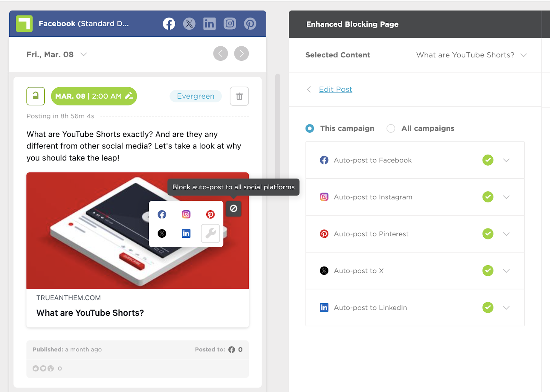Select the All campaigns radio button
The width and height of the screenshot is (550, 392).
click(391, 128)
